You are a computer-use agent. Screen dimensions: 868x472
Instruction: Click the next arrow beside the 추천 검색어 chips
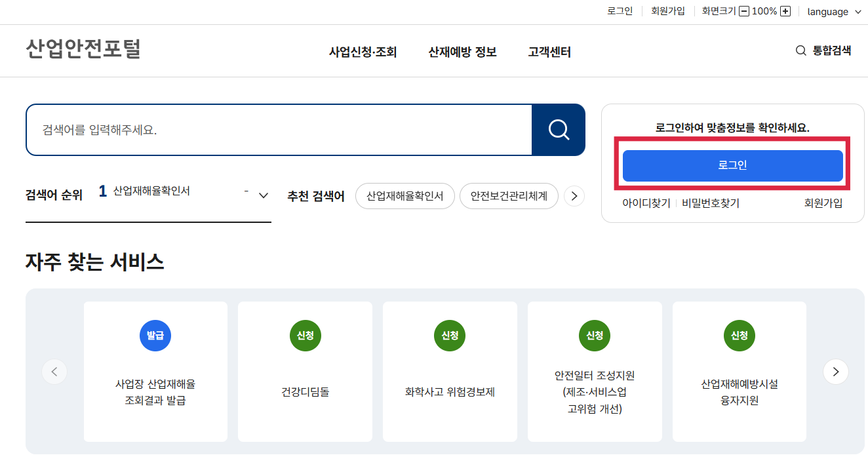[574, 195]
